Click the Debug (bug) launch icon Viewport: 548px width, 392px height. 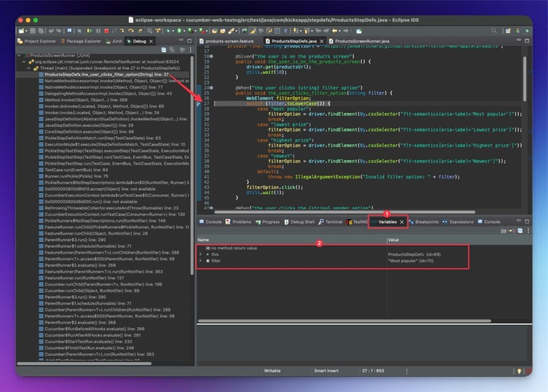168,30
